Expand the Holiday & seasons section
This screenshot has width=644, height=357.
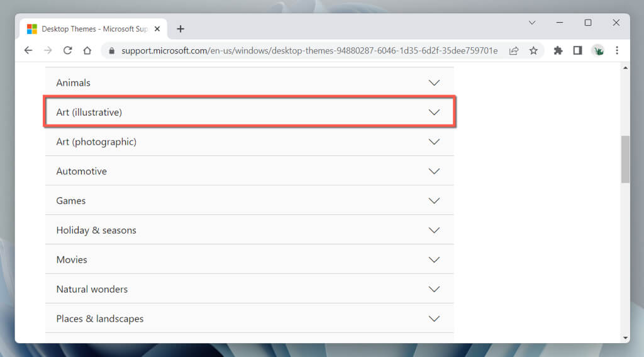[x=249, y=230]
